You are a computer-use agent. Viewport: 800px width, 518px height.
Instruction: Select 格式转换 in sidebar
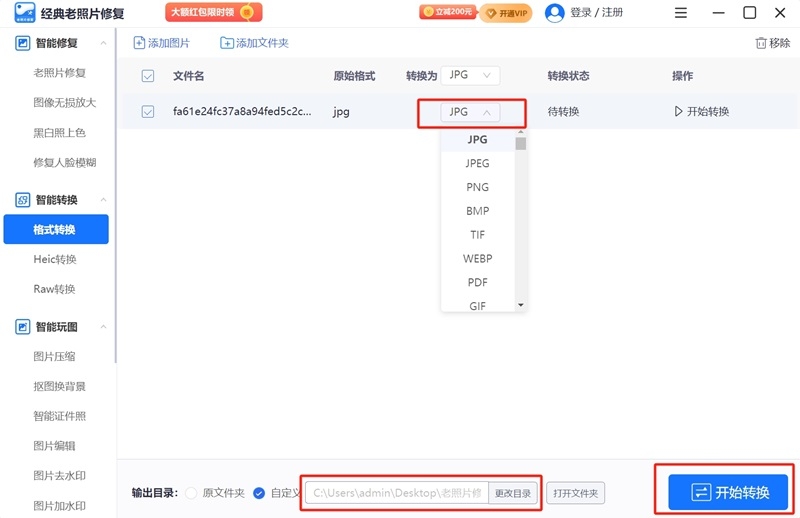(x=56, y=229)
